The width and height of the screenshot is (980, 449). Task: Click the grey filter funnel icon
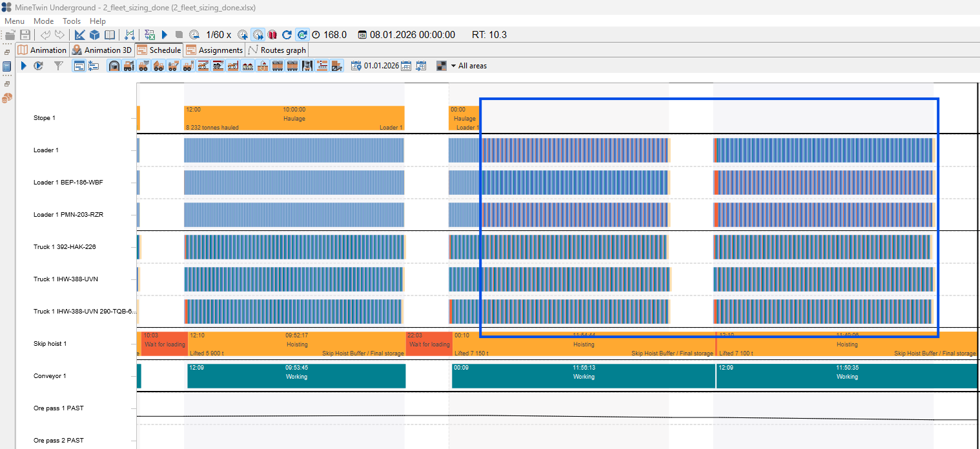[58, 66]
